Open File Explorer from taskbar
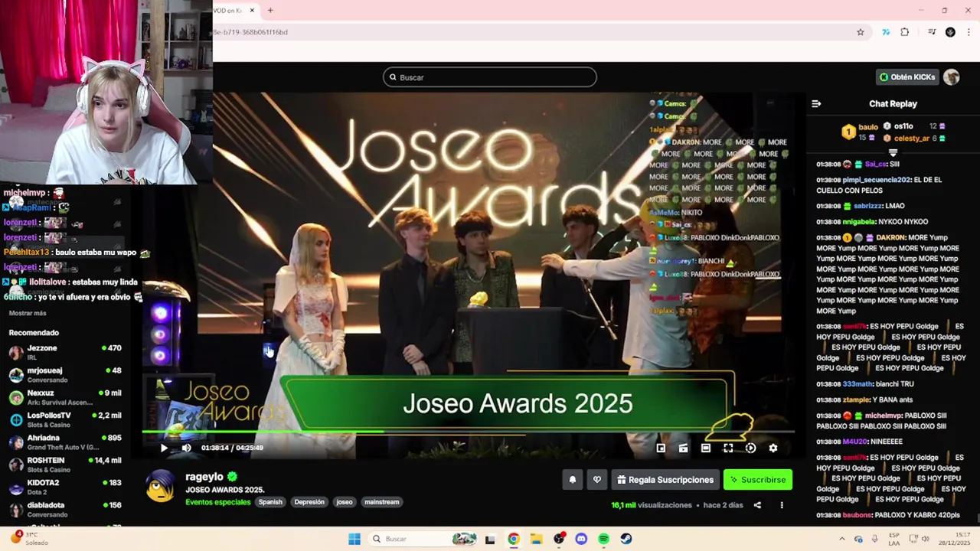Image resolution: width=980 pixels, height=551 pixels. [536, 539]
